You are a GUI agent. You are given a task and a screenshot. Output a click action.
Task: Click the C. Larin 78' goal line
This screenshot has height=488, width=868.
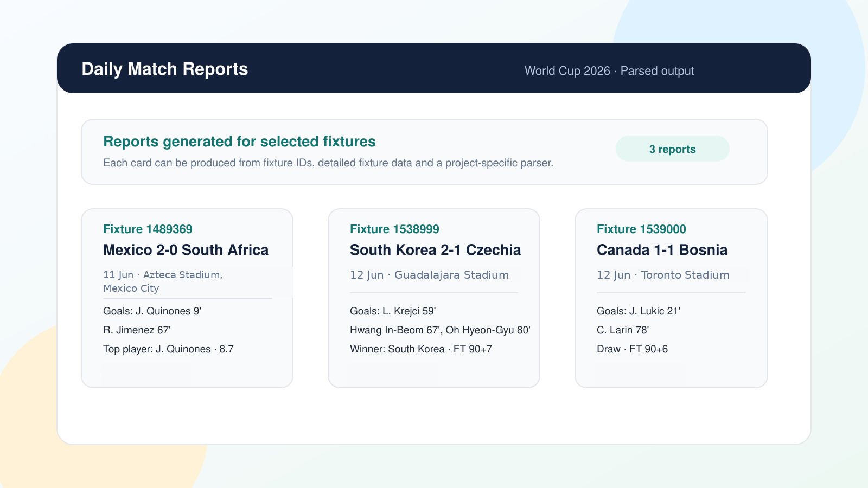[x=623, y=330]
